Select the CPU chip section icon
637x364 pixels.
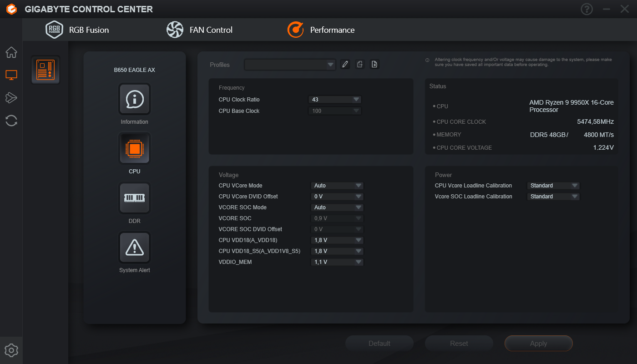(x=134, y=148)
